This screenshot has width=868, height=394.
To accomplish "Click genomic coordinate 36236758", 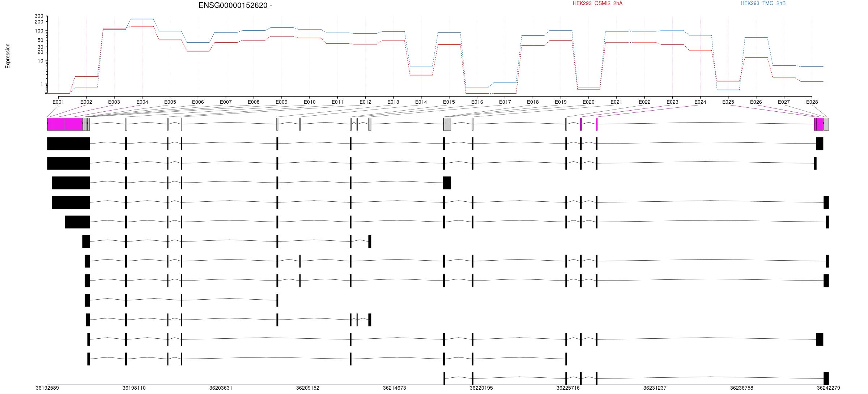I will [x=741, y=388].
